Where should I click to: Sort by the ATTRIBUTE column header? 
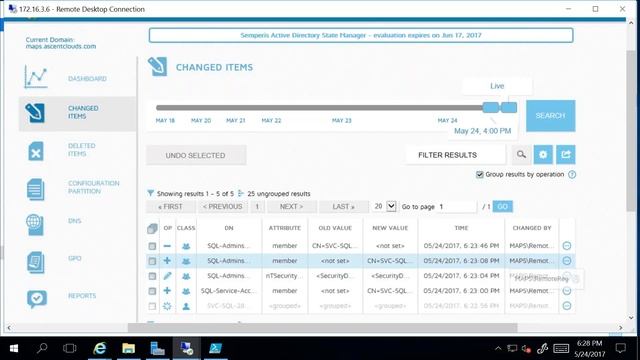[284, 228]
